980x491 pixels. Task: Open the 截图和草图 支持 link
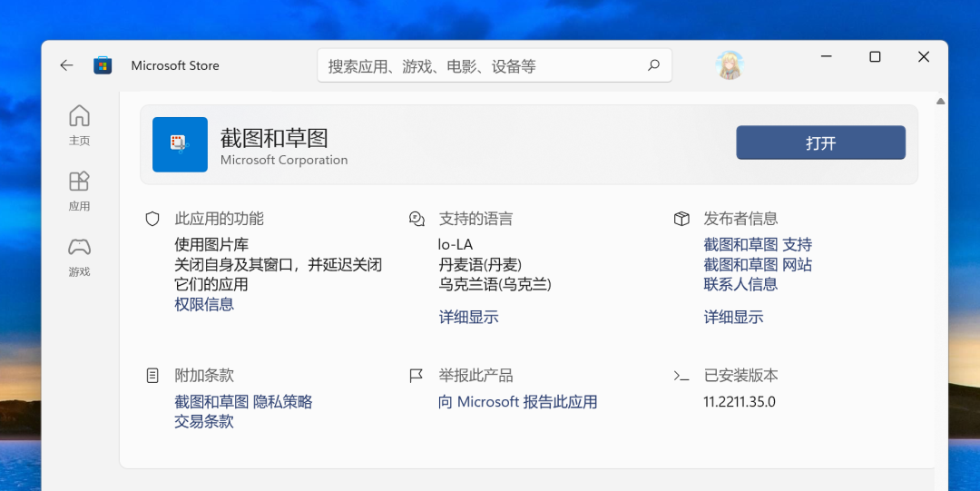[758, 244]
